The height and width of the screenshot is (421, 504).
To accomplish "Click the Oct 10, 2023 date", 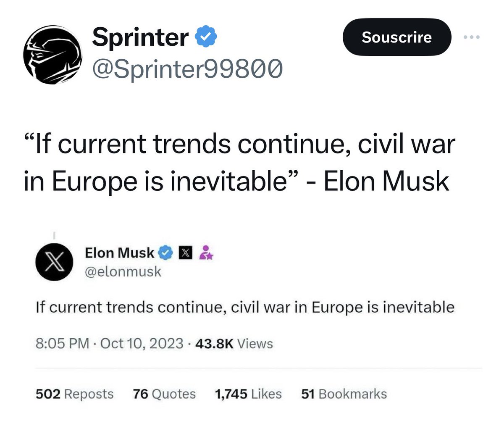I will click(142, 344).
